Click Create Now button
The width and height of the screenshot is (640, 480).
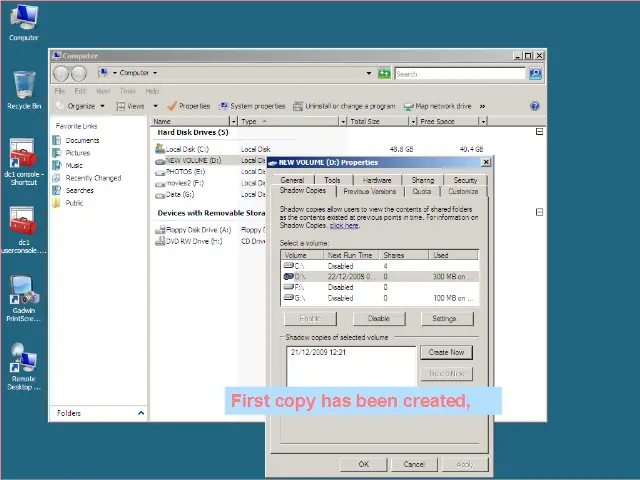(447, 352)
